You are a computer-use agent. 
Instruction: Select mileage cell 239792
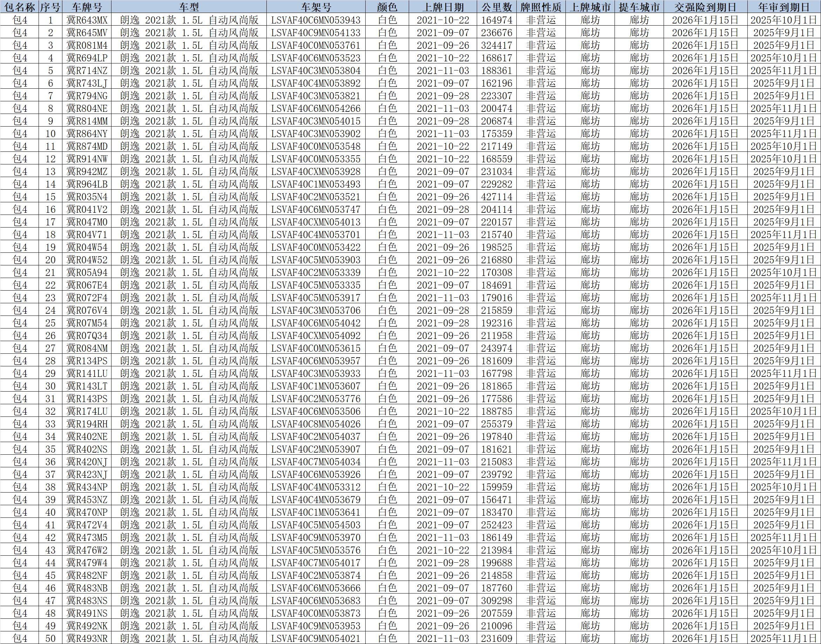tap(496, 475)
